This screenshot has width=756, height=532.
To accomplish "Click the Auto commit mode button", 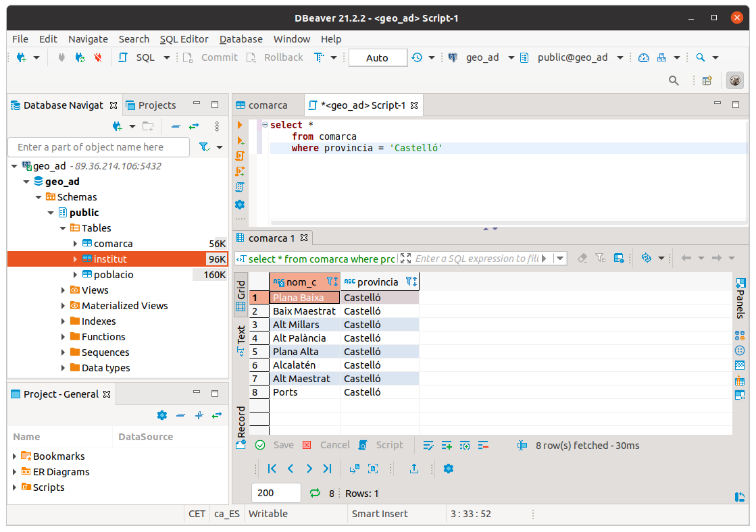I will tap(377, 58).
